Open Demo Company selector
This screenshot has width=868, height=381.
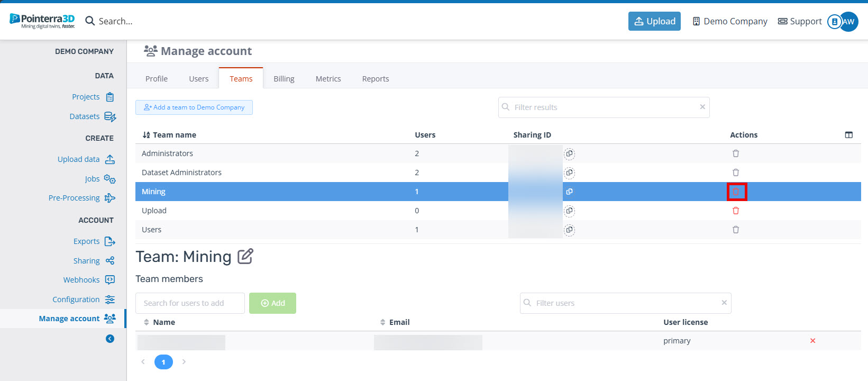click(x=730, y=21)
